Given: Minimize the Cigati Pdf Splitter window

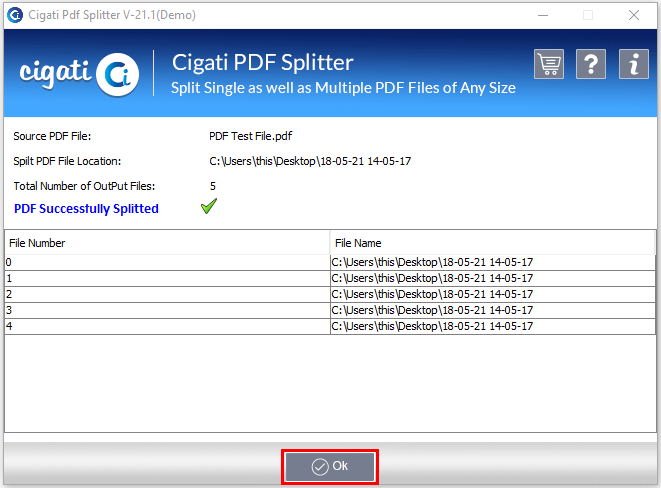Looking at the screenshot, I should point(543,15).
